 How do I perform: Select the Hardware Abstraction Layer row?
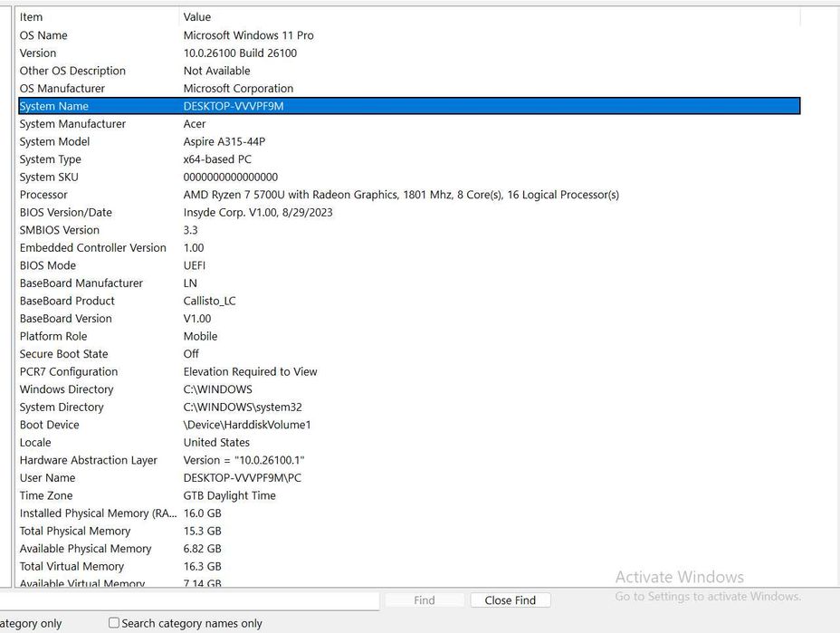tap(409, 460)
